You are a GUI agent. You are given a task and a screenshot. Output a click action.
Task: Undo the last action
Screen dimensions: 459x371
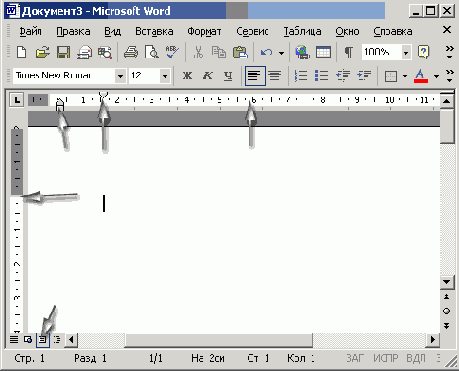tap(266, 52)
